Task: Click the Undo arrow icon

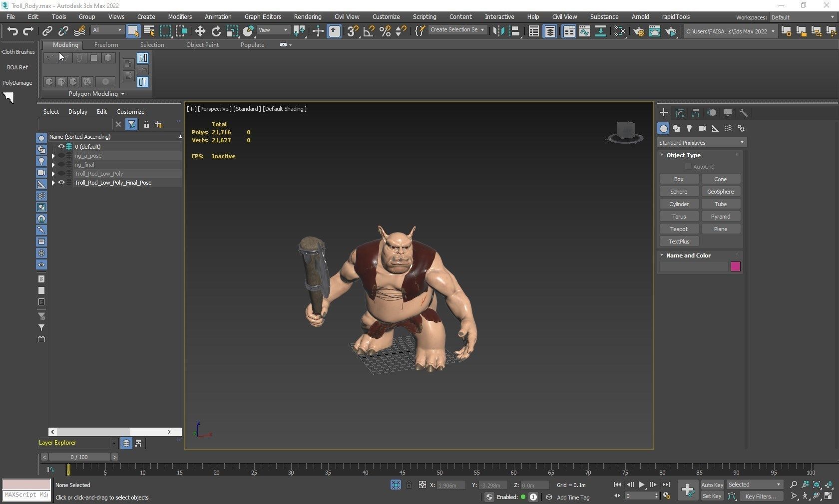Action: (x=12, y=31)
